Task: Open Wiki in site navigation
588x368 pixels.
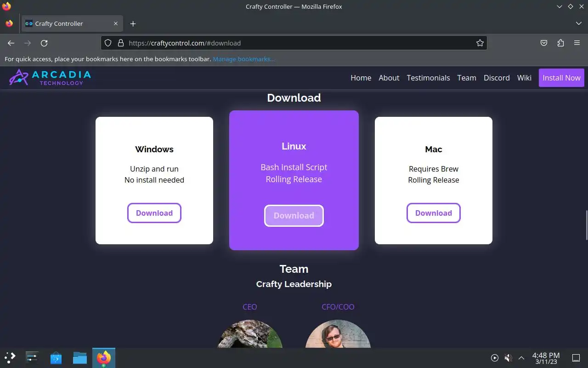Action: [x=524, y=78]
